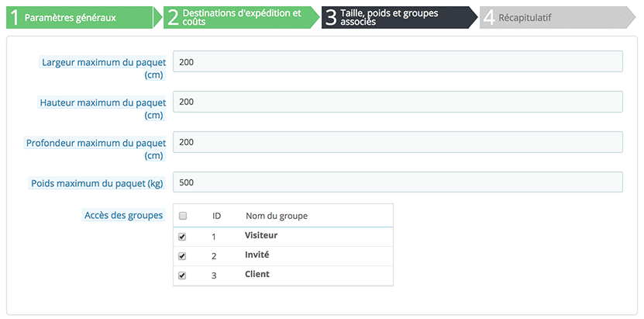Uncheck the Invité group checkbox
The width and height of the screenshot is (644, 319).
tap(183, 255)
